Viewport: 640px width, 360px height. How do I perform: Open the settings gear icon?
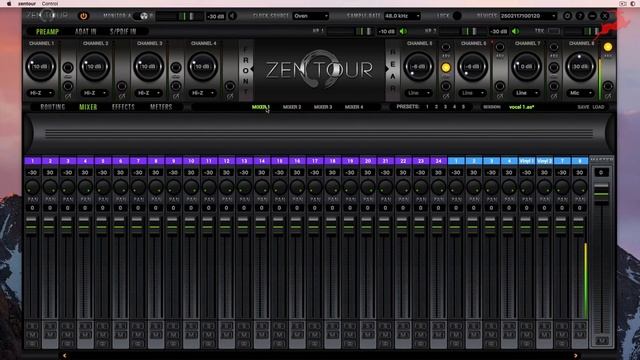point(567,16)
